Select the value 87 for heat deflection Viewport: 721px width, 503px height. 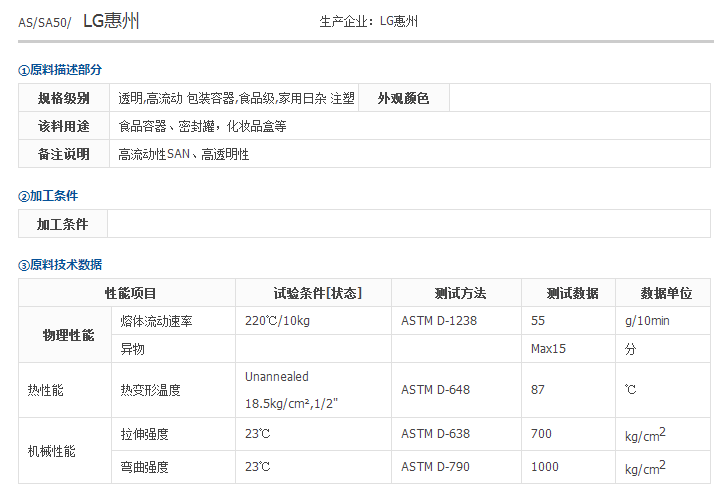click(x=538, y=390)
